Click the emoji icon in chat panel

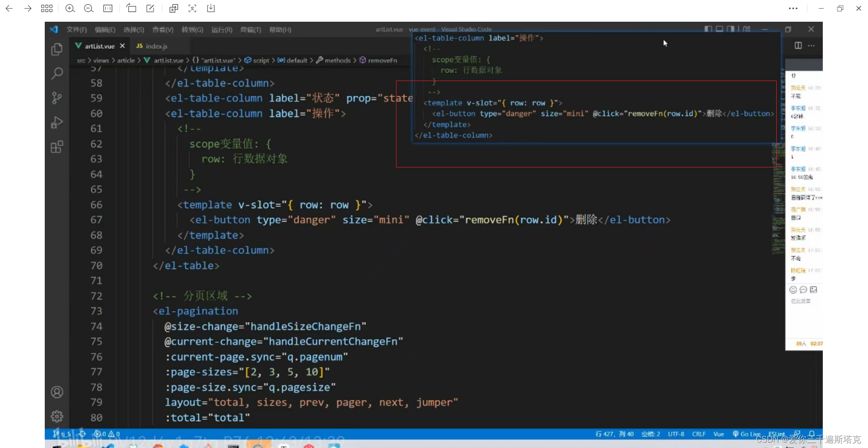793,290
